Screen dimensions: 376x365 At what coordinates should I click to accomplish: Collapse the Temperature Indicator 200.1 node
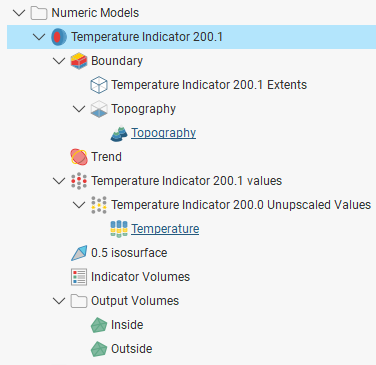(x=39, y=37)
